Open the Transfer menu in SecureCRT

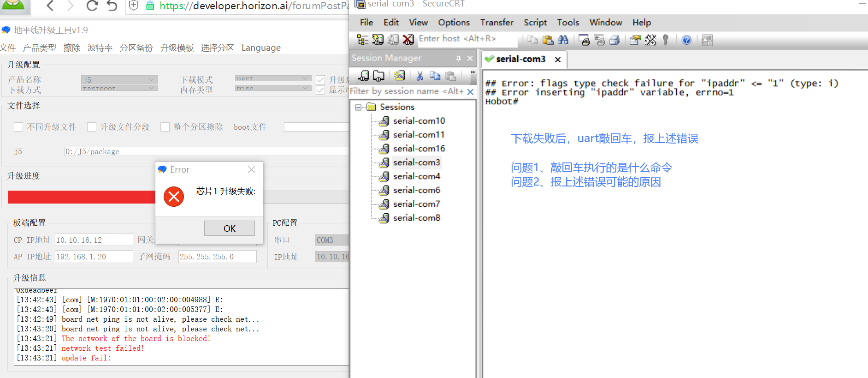click(x=496, y=23)
